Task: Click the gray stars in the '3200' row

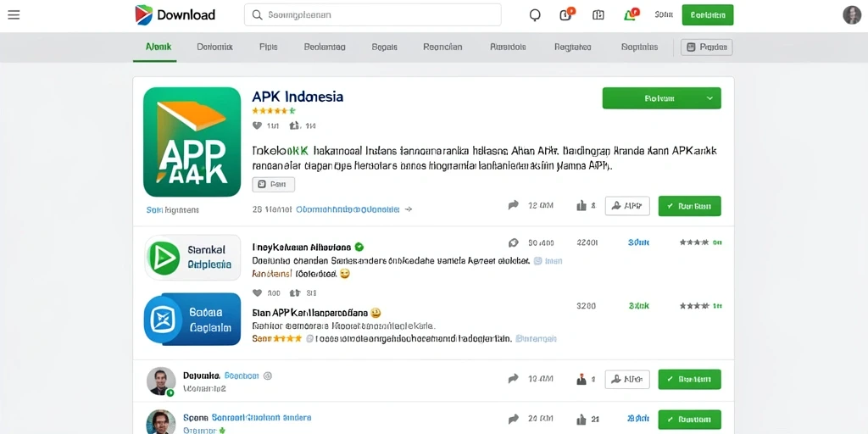Action: 694,305
